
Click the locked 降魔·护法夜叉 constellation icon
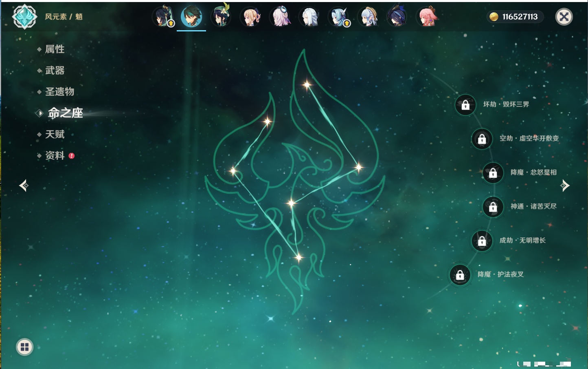point(460,275)
